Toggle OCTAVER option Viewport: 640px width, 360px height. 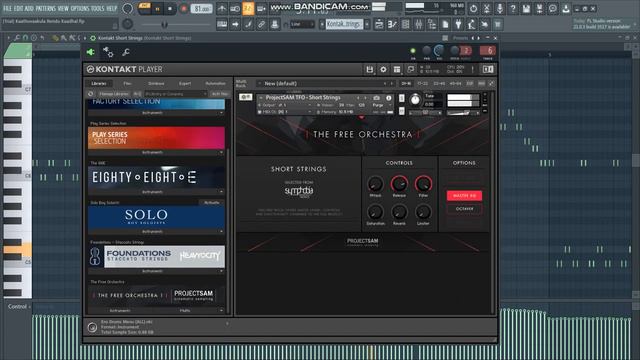pyautogui.click(x=464, y=209)
